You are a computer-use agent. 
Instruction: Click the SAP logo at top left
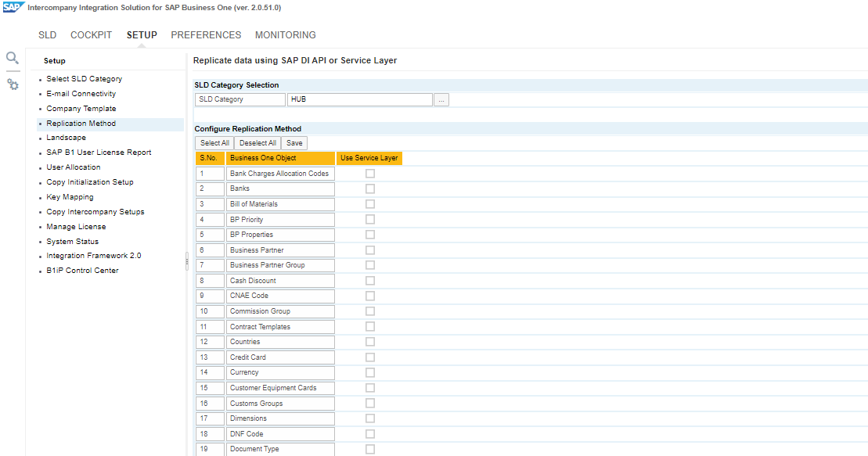coord(13,7)
